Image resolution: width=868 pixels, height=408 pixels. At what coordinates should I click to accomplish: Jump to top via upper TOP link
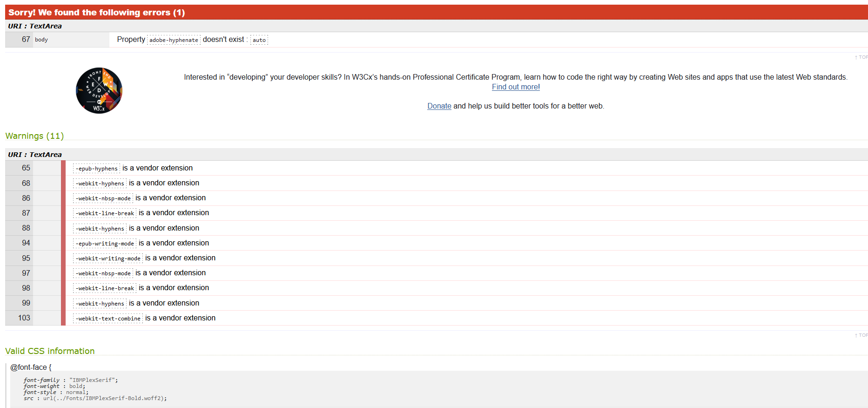coord(861,57)
